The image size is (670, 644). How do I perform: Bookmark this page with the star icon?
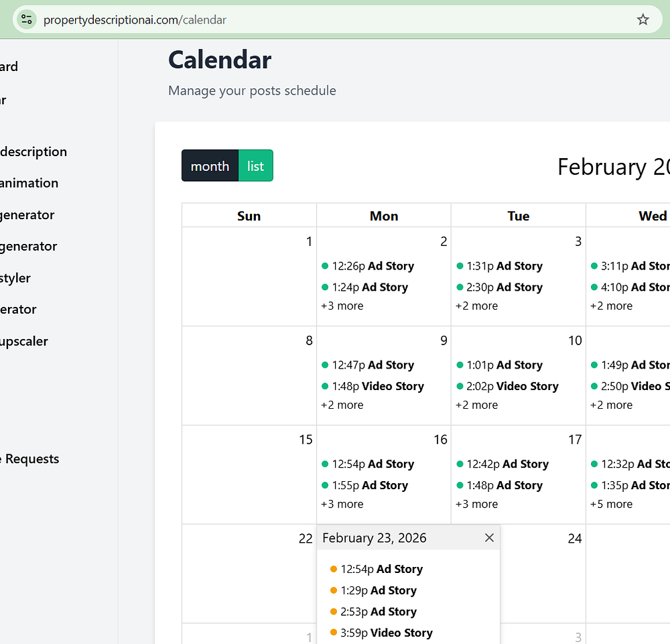coord(643,19)
